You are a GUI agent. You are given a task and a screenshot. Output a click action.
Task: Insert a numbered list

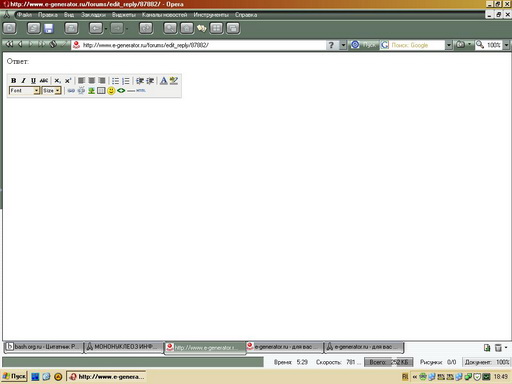(x=126, y=81)
